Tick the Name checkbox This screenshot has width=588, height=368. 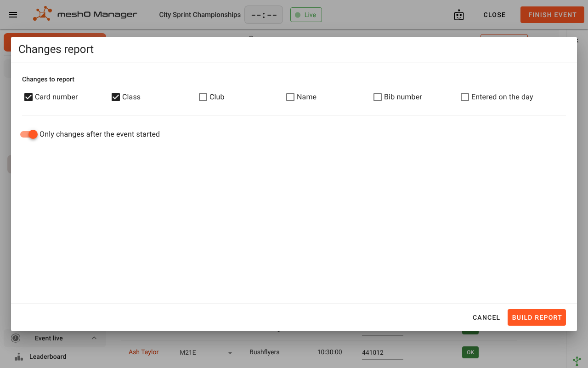290,97
